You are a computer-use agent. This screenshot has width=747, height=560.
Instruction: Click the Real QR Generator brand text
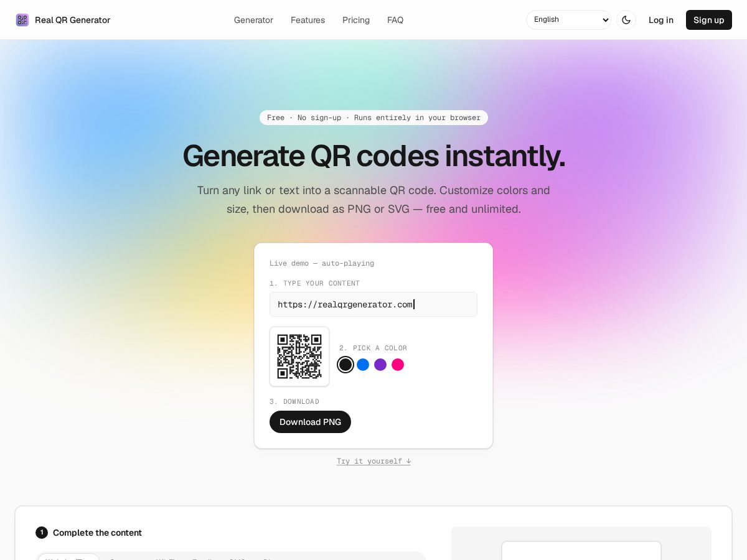pos(72,20)
